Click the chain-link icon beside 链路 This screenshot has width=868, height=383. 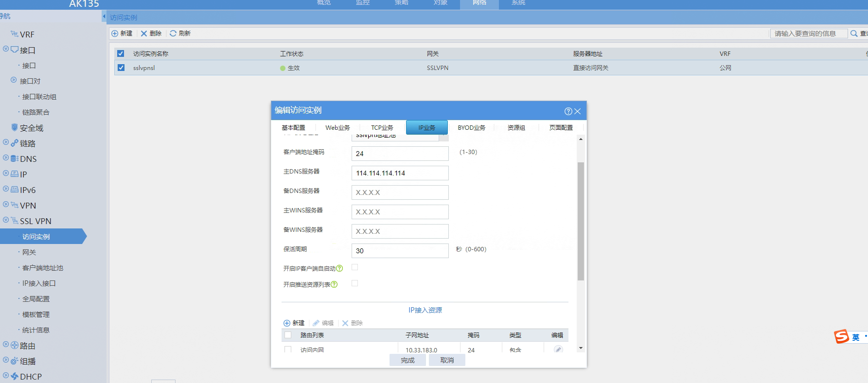coord(15,143)
